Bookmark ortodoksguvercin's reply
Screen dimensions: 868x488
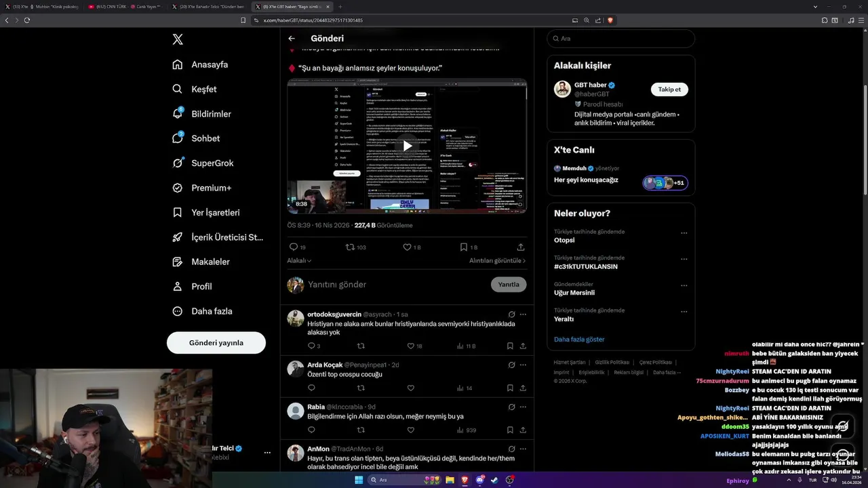coord(510,346)
